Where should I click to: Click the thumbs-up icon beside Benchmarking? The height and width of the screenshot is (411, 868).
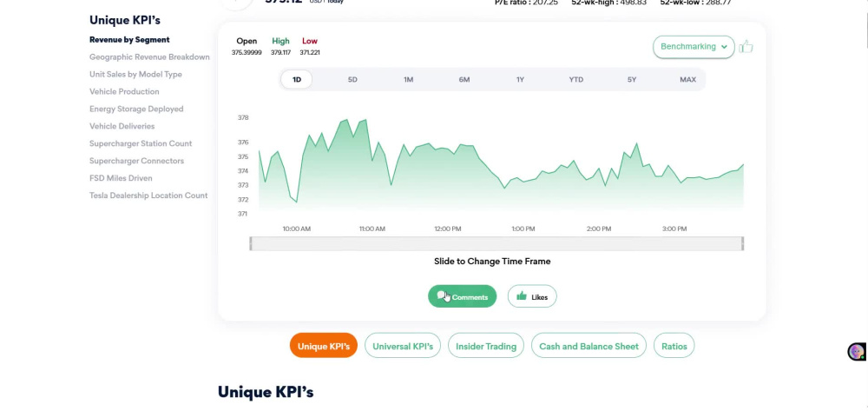pyautogui.click(x=746, y=47)
